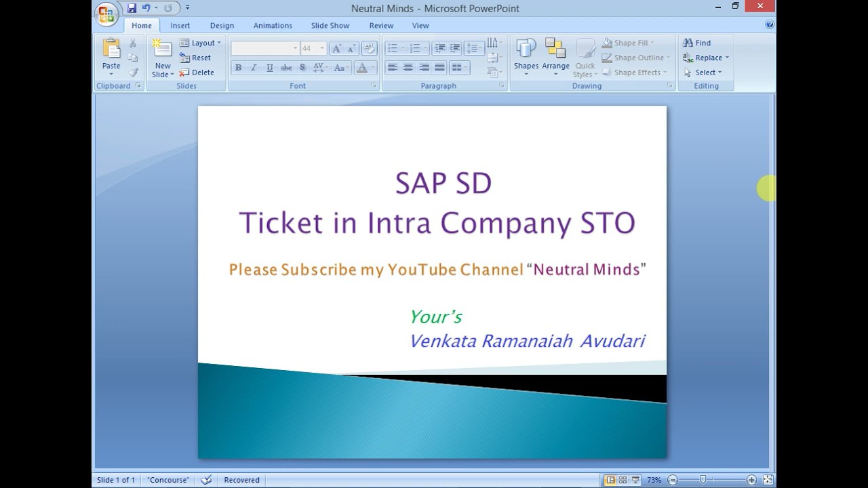Toggle bulleted list

pos(392,48)
